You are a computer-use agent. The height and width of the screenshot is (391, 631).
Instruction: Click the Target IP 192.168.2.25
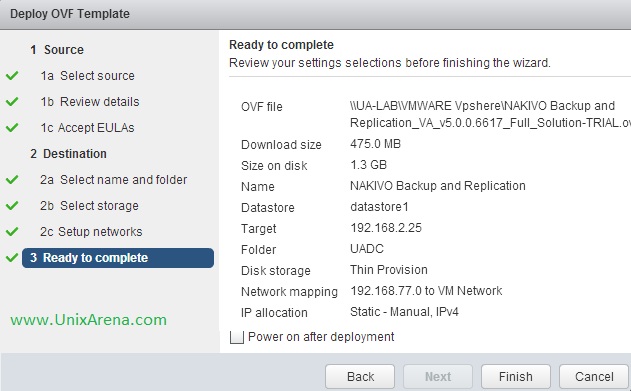pyautogui.click(x=386, y=228)
